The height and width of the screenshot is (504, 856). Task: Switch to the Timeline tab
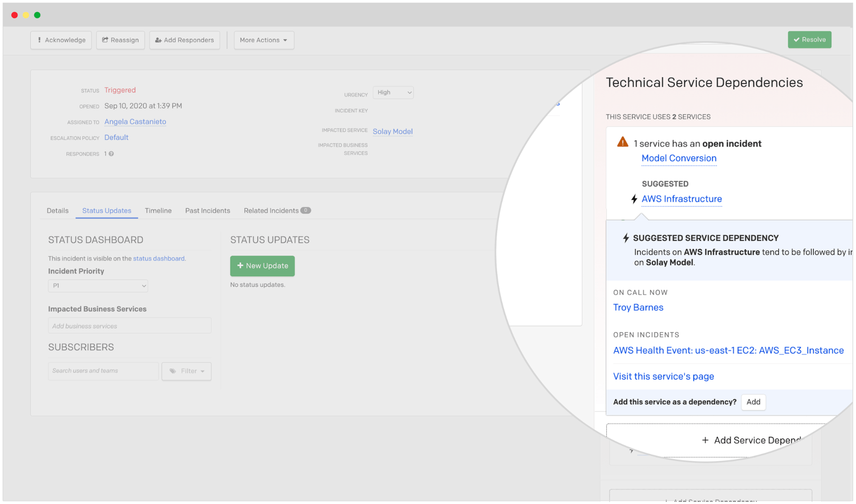coord(158,211)
